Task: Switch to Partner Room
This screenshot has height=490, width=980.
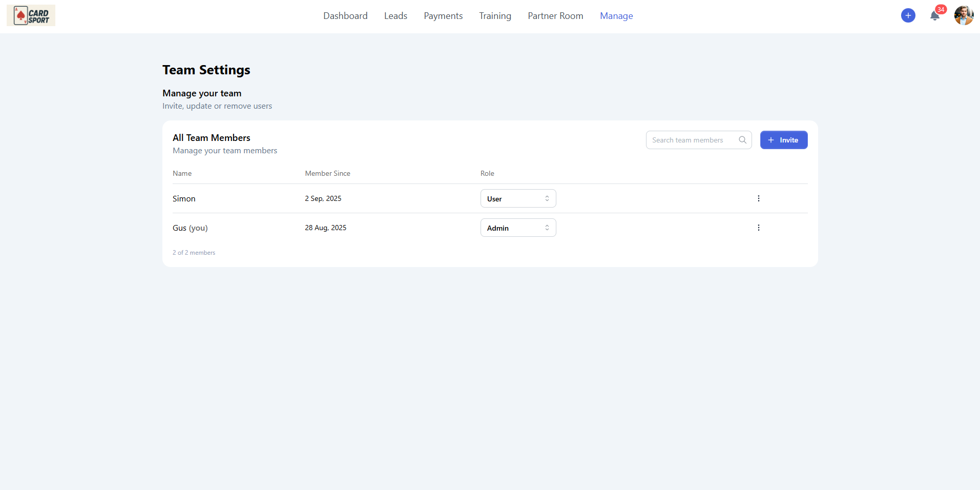Action: tap(555, 16)
